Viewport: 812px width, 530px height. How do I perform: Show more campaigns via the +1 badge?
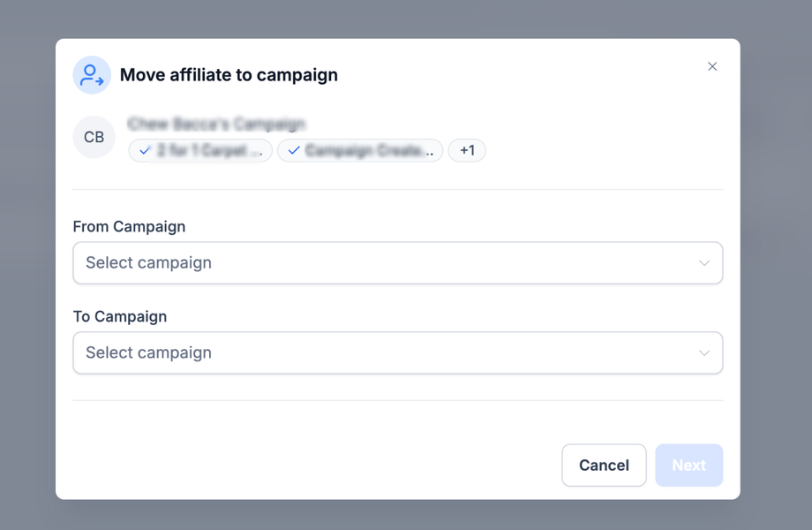467,150
